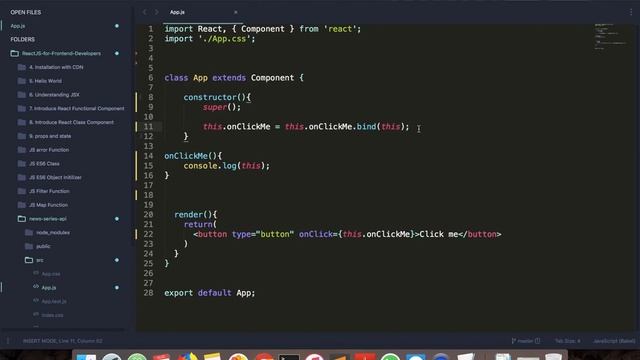The height and width of the screenshot is (360, 640).
Task: Select App.js file in the src tree
Action: coord(49,288)
